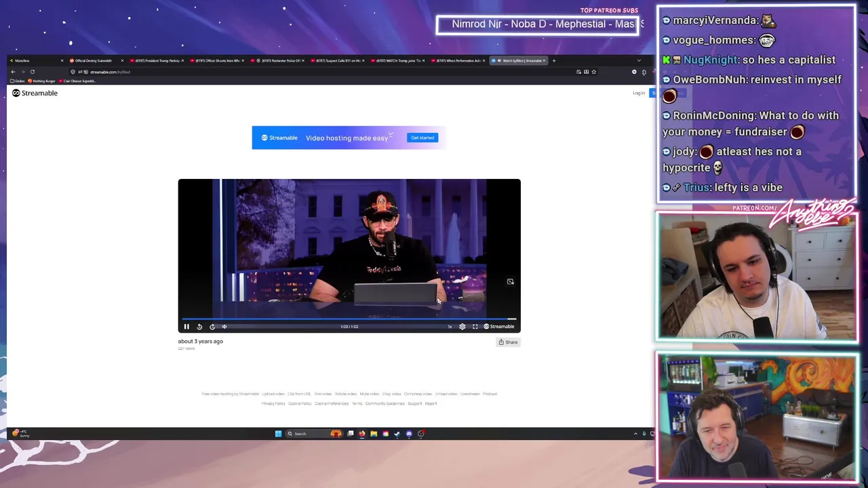
Task: Click the Upload video footer link
Action: click(x=273, y=394)
